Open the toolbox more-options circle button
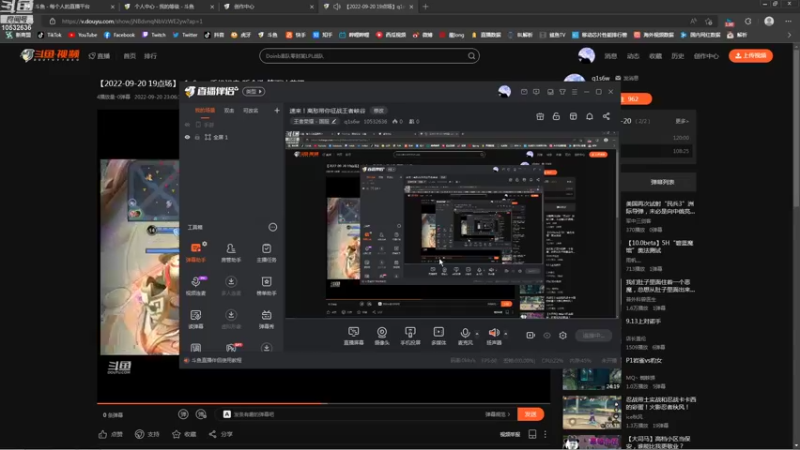This screenshot has height=450, width=800. click(x=273, y=227)
